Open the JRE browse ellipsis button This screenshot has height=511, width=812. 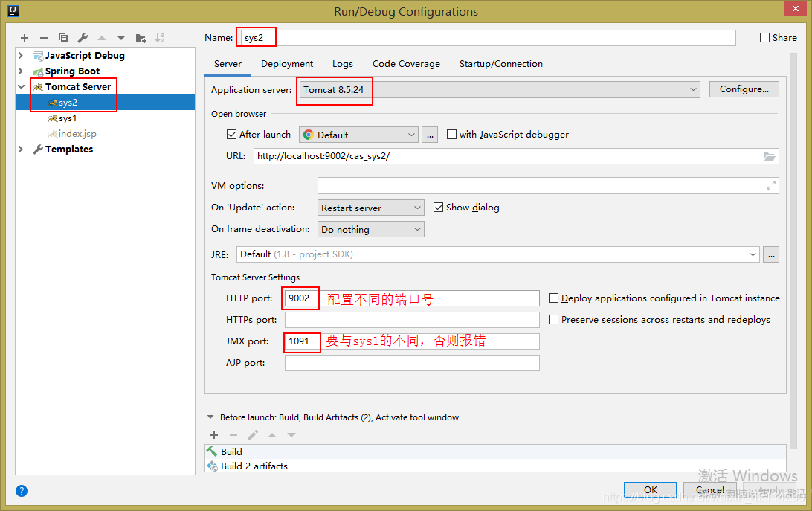[x=771, y=254]
